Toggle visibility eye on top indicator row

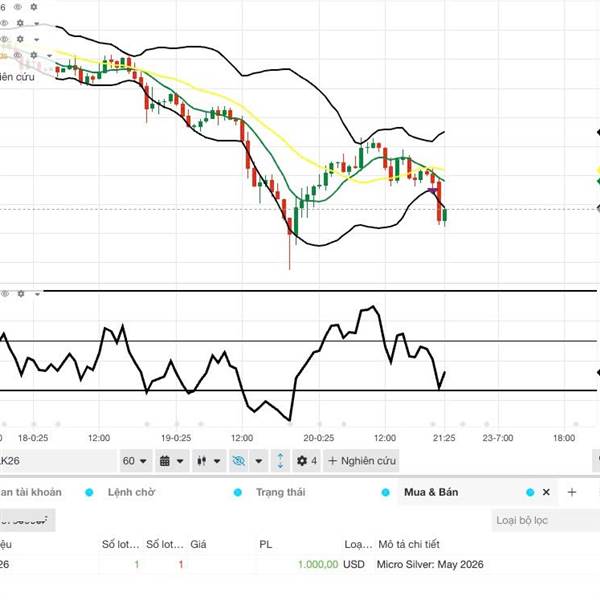[18, 7]
